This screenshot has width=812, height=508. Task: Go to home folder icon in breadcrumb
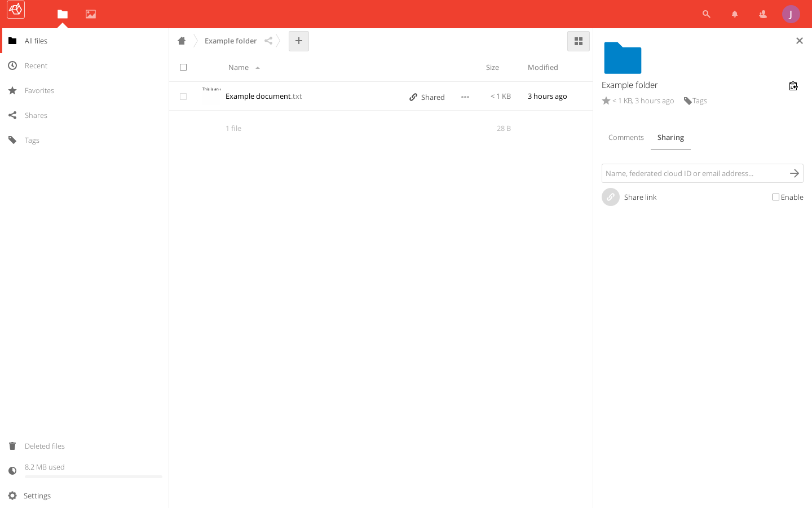pyautogui.click(x=182, y=41)
